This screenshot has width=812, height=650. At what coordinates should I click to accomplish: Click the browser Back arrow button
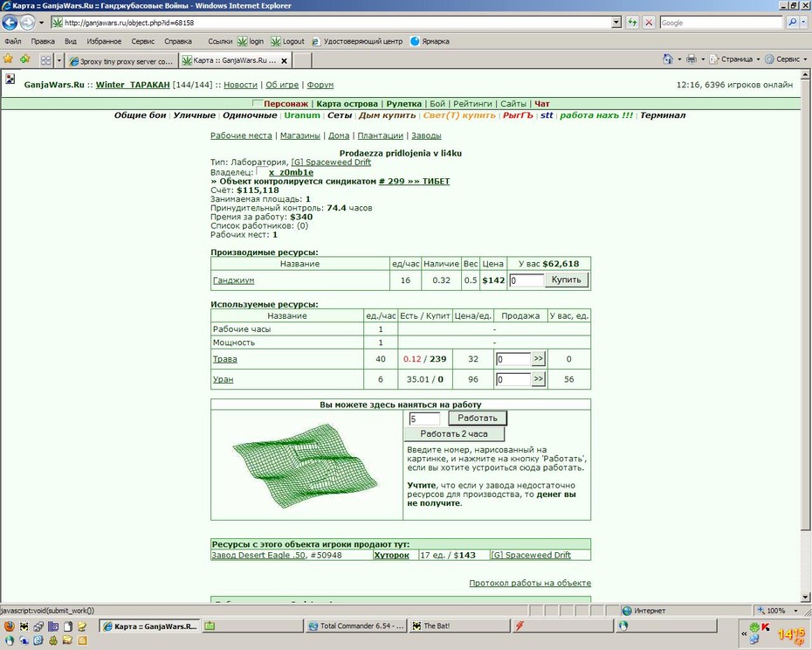pyautogui.click(x=10, y=23)
